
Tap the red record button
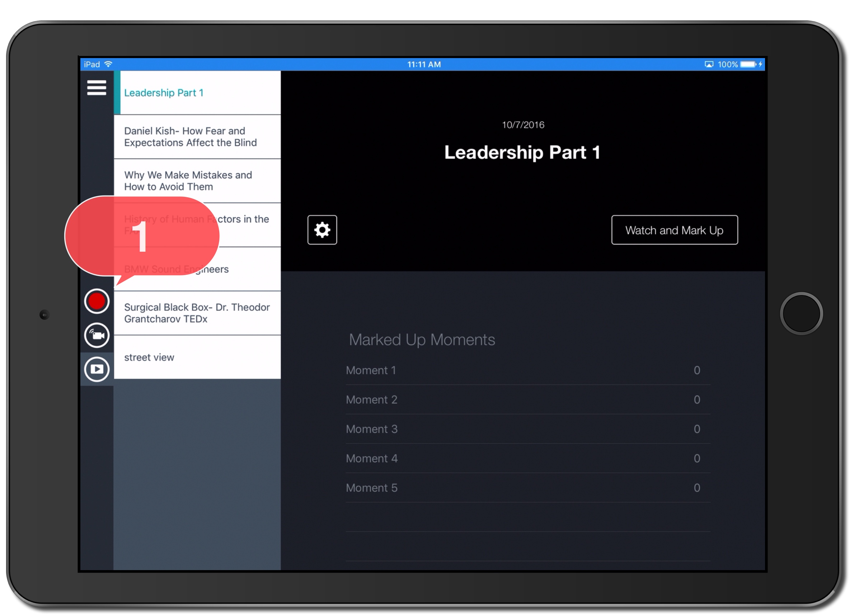point(97,302)
